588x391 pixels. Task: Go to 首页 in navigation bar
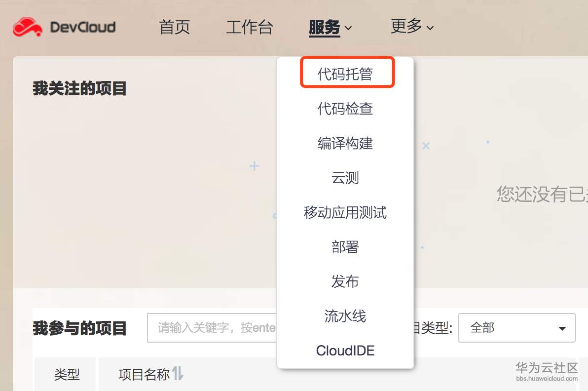[x=174, y=27]
